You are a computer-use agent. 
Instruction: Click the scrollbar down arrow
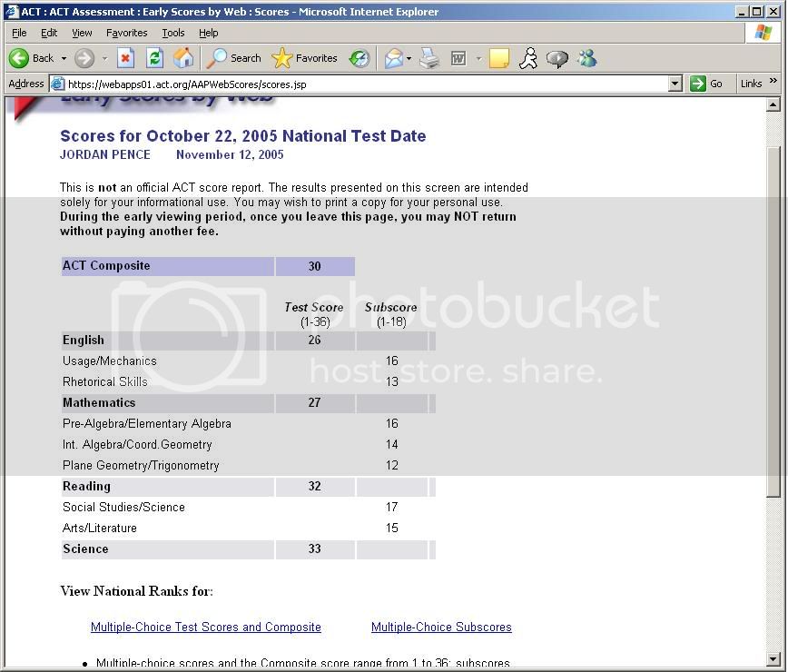pos(773,658)
